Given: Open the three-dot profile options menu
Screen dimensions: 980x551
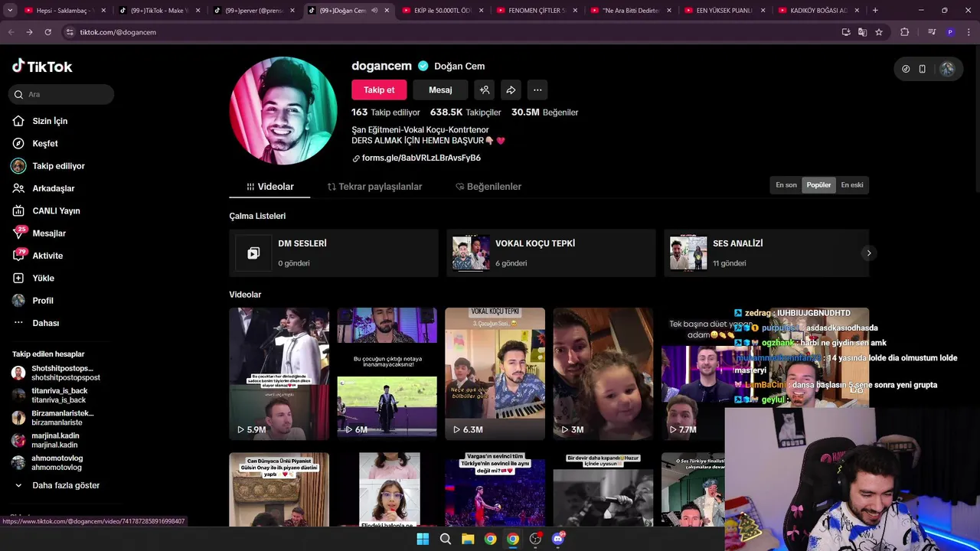Looking at the screenshot, I should click(537, 90).
